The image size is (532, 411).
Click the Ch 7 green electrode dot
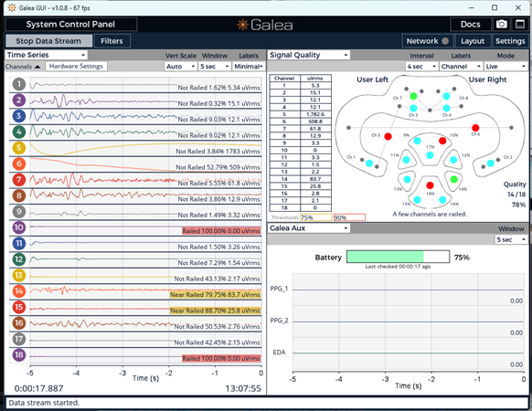(413, 96)
